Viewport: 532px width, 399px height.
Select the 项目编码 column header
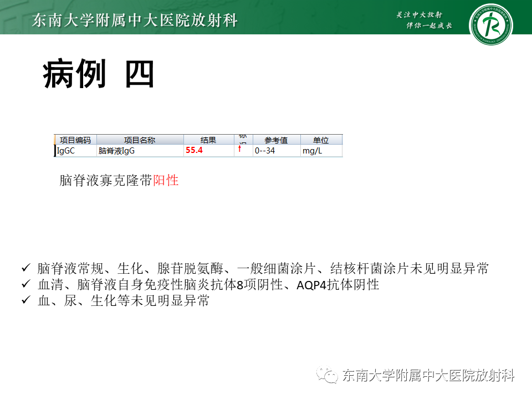click(75, 140)
